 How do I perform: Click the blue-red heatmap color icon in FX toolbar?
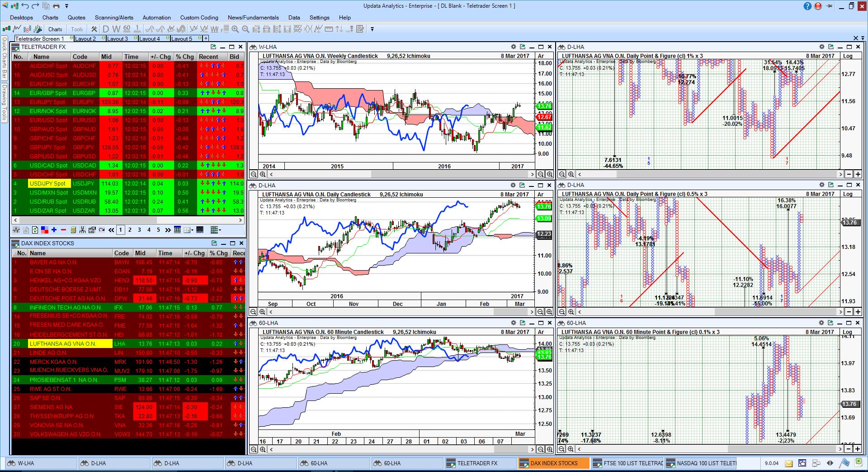(x=45, y=230)
